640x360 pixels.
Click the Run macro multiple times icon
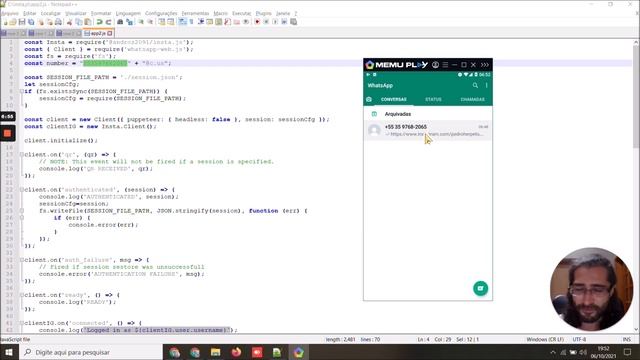pyautogui.click(x=284, y=22)
